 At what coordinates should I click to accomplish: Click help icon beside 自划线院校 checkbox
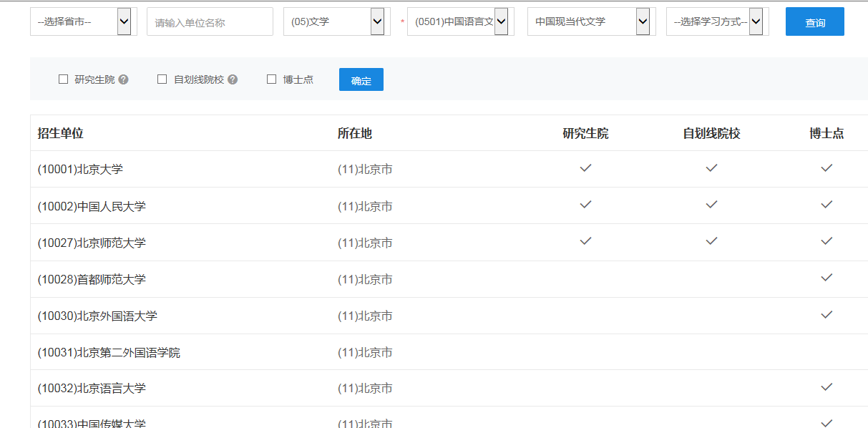click(233, 79)
